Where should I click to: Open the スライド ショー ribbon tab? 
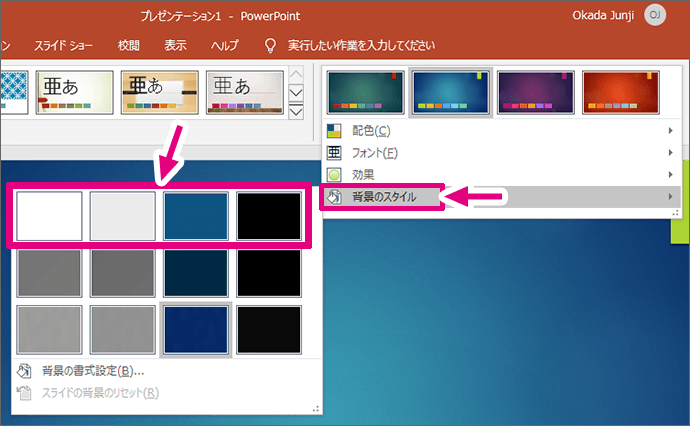click(63, 45)
